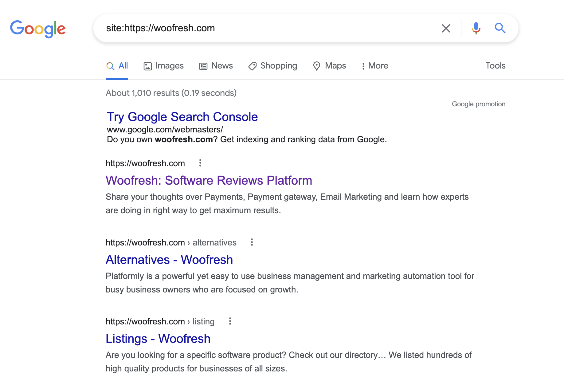The height and width of the screenshot is (392, 564).
Task: Click the Google promotion label
Action: pos(478,104)
